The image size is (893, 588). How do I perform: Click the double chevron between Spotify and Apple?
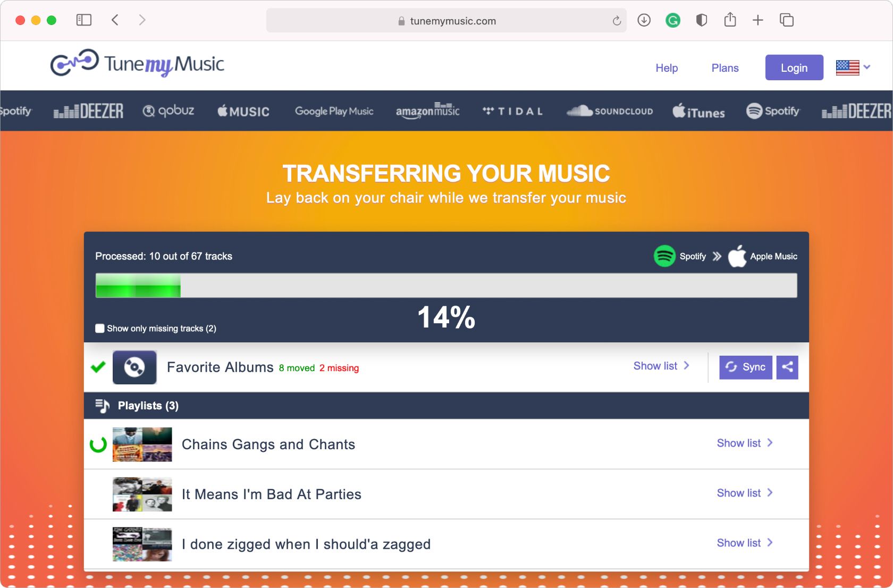(717, 256)
